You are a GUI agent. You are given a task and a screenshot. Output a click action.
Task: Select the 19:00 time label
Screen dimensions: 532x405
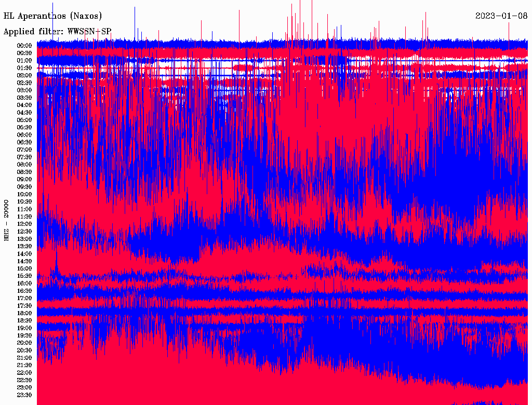click(24, 328)
